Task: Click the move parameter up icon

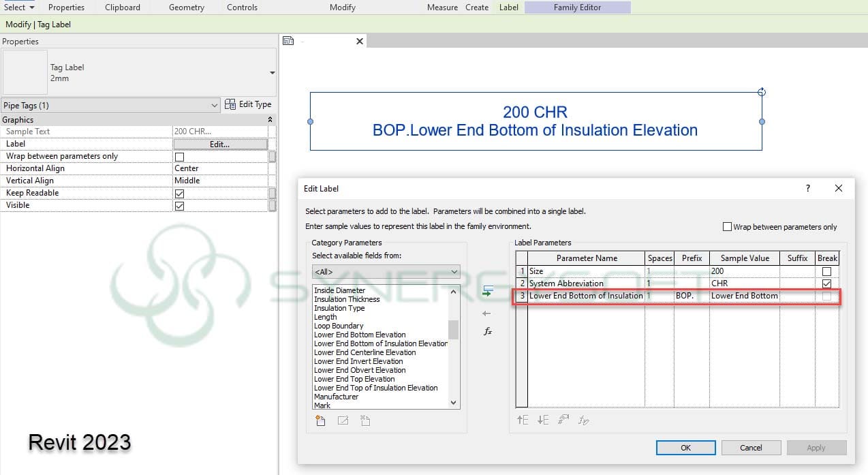Action: coord(523,420)
